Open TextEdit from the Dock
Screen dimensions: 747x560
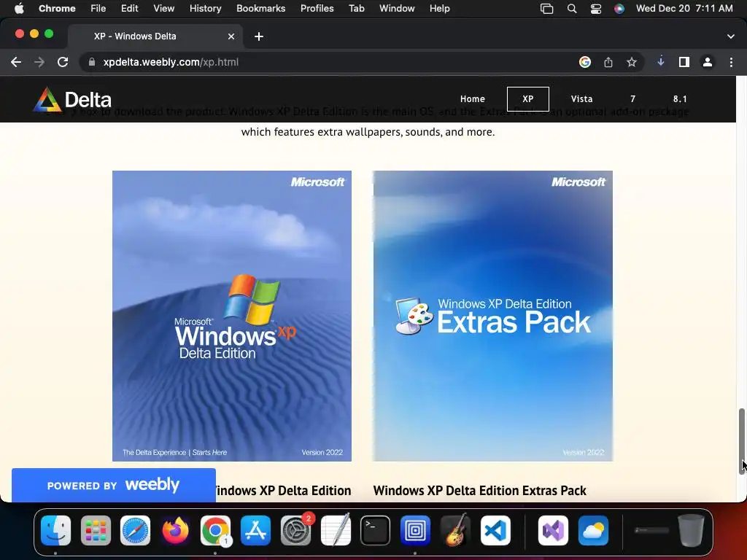(336, 530)
